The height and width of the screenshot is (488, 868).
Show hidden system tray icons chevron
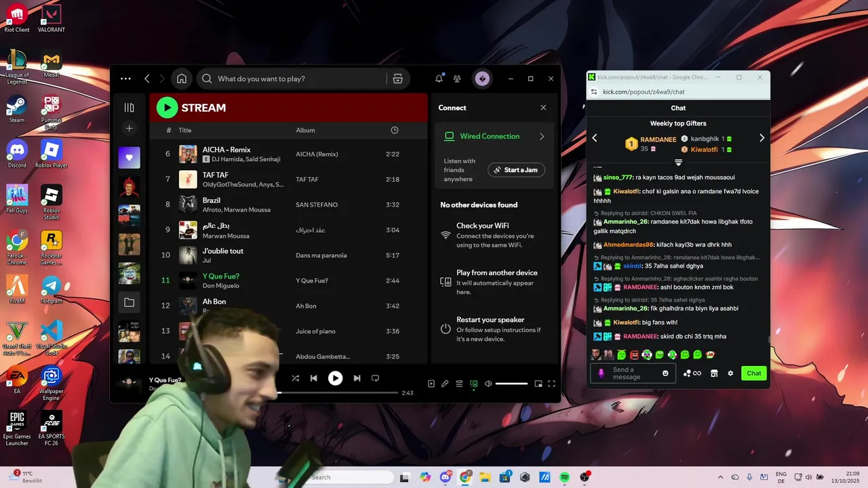point(721,477)
